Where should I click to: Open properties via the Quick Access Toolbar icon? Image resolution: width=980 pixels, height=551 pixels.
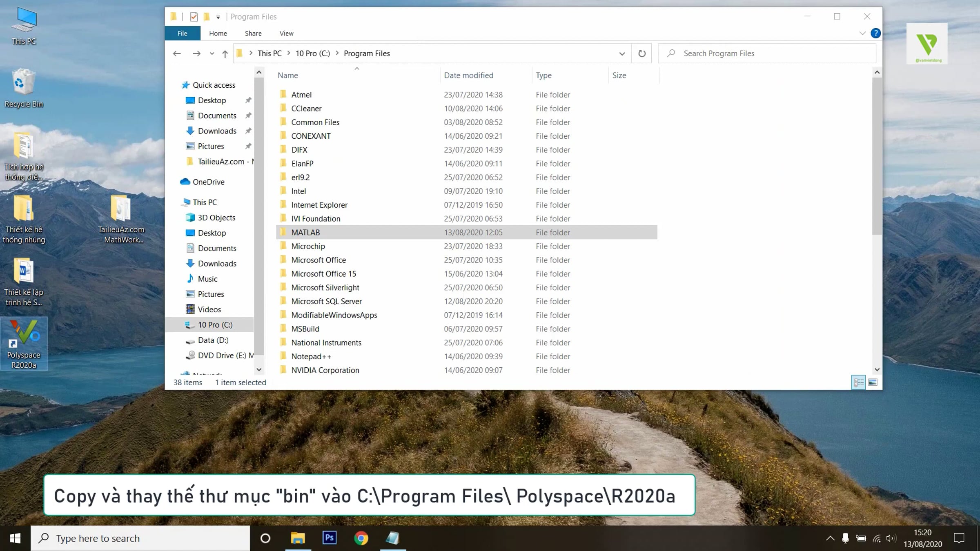coord(194,17)
